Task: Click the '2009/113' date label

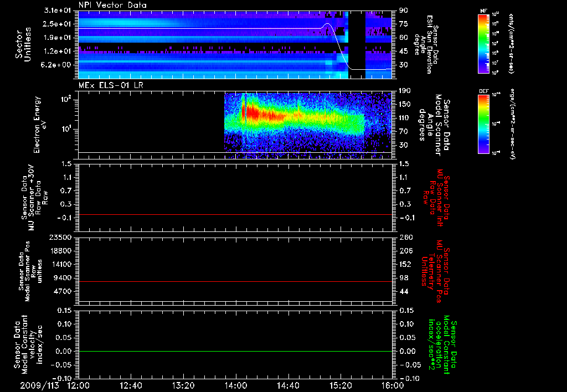Action: pyautogui.click(x=39, y=386)
